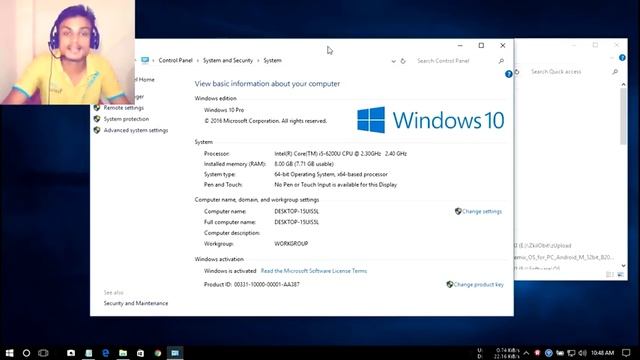Click the Search Quick access field in Explorer
This screenshot has width=640, height=360.
coord(567,71)
